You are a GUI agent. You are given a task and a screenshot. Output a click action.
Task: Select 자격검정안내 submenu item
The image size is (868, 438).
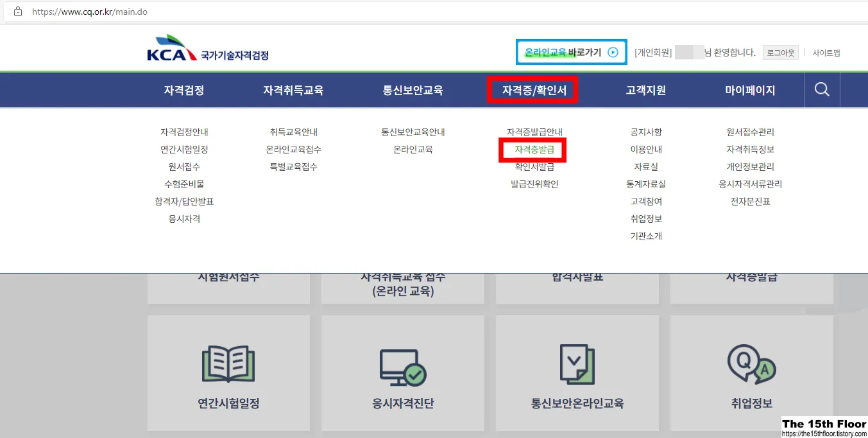coord(184,132)
